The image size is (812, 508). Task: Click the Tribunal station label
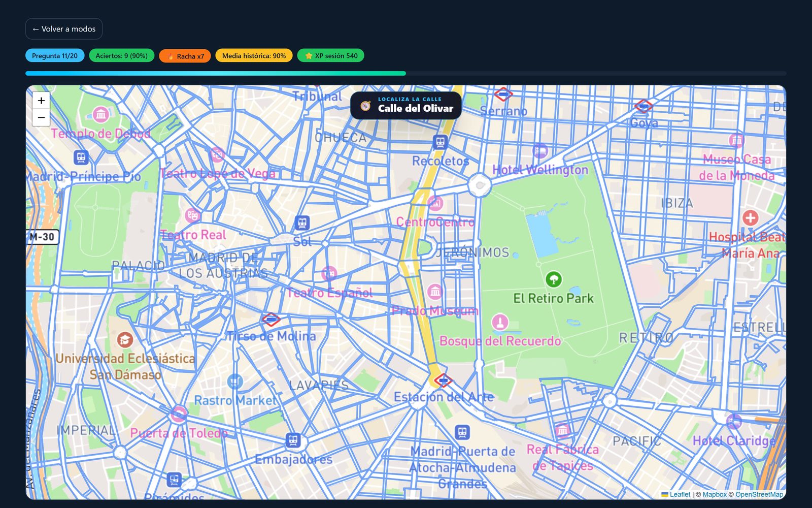[317, 96]
